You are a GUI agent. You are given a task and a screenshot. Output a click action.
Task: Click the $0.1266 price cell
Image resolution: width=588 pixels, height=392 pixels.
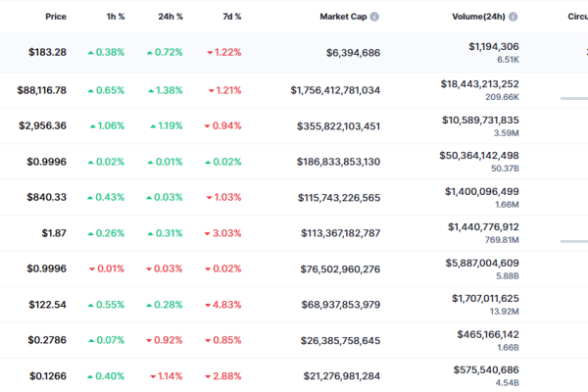pyautogui.click(x=48, y=376)
